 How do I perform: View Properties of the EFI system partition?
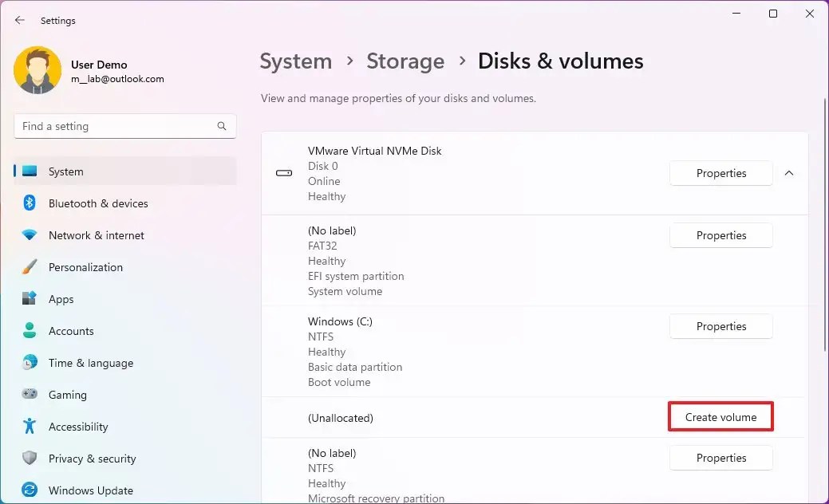coord(720,235)
